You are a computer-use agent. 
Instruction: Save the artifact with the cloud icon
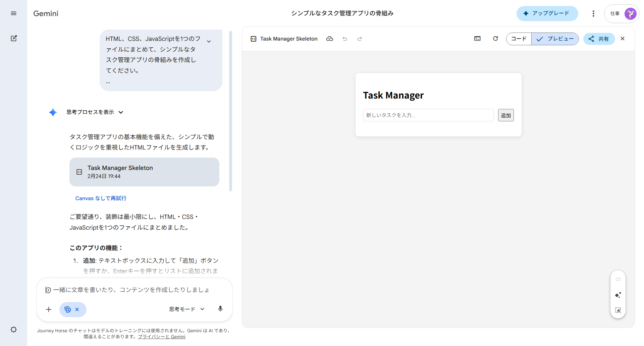pyautogui.click(x=330, y=39)
